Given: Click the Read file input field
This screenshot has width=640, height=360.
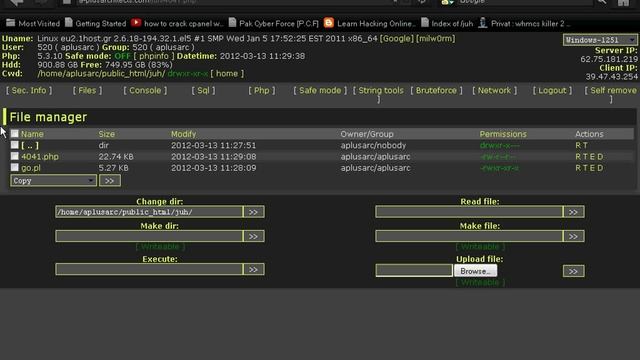Looking at the screenshot, I should (469, 212).
